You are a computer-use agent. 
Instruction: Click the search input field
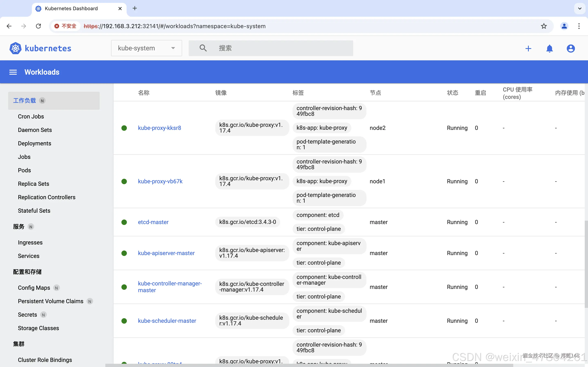pos(282,48)
